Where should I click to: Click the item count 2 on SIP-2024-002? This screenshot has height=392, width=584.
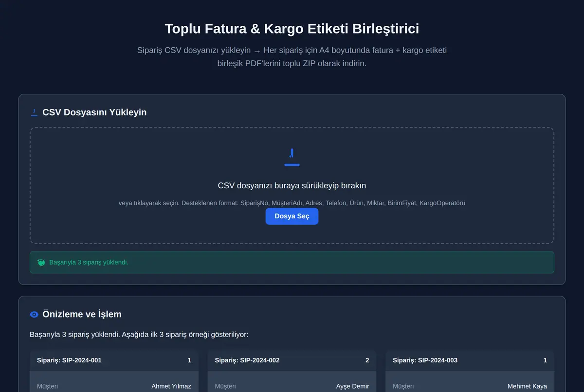367,360
